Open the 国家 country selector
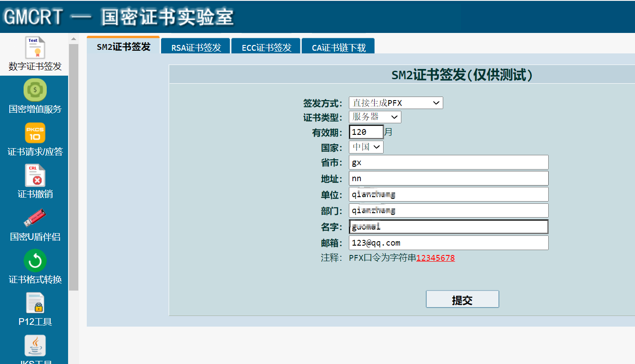This screenshot has height=364, width=635. [x=366, y=147]
